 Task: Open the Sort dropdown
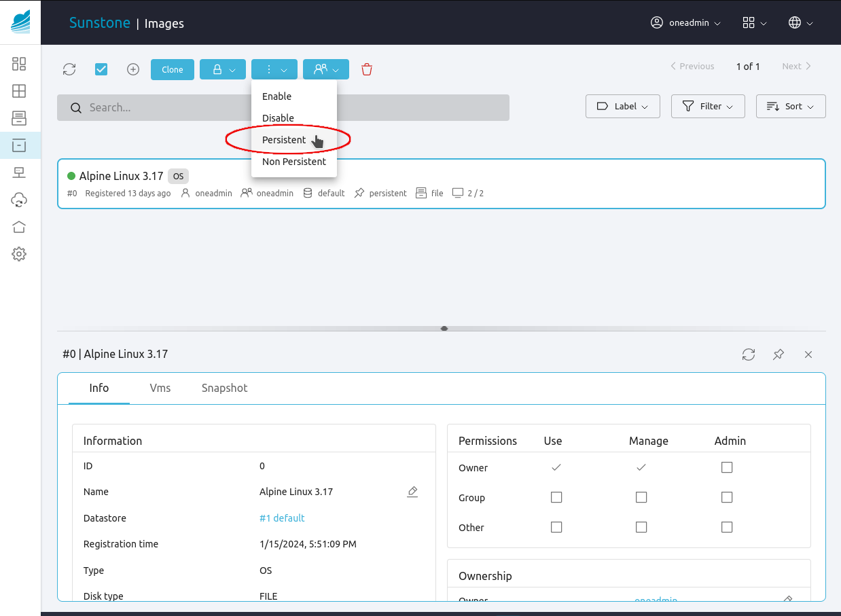(x=791, y=106)
